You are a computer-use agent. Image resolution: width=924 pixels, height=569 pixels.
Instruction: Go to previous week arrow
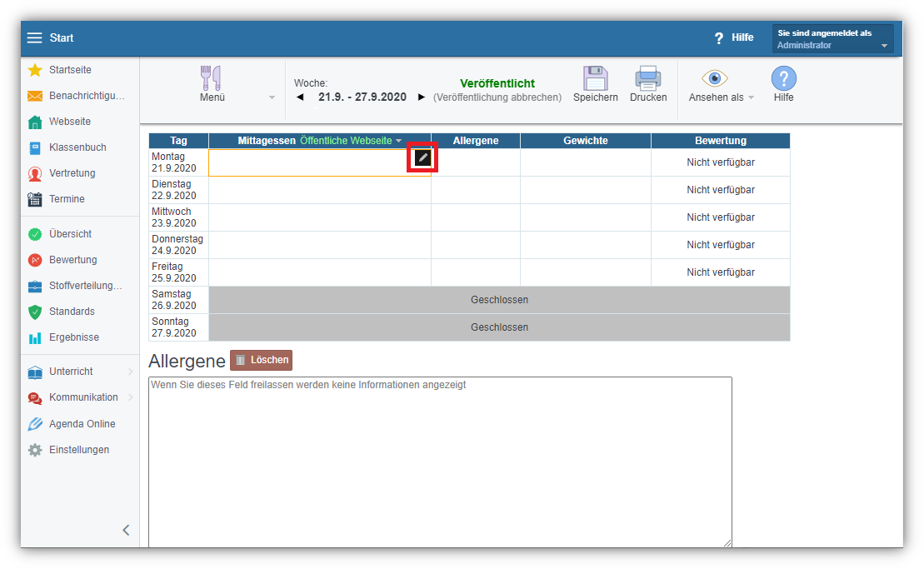coord(300,97)
